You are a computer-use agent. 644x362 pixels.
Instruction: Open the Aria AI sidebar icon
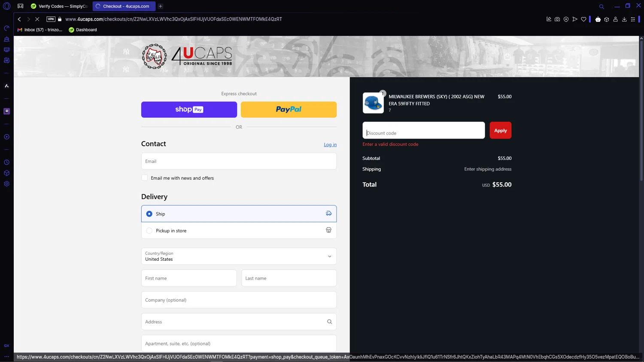tap(6, 86)
